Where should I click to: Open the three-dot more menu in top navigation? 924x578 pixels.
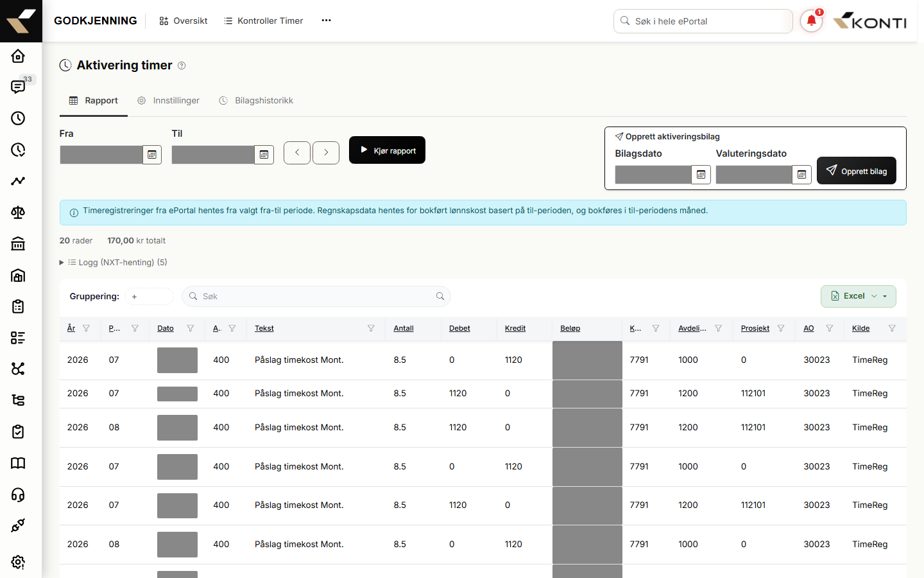click(326, 21)
